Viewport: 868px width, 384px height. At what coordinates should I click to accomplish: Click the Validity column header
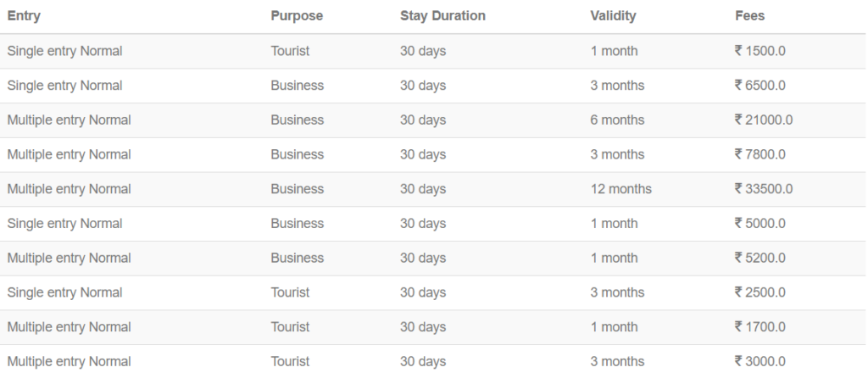pyautogui.click(x=613, y=16)
